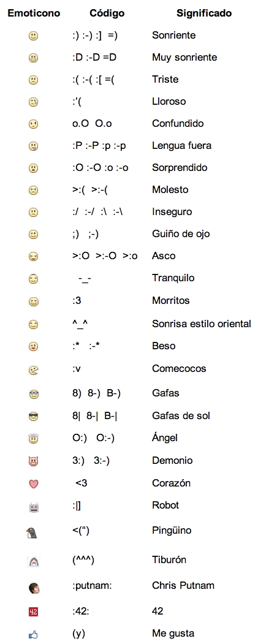Click the Emoticono column header
The height and width of the screenshot is (644, 258).
[34, 13]
